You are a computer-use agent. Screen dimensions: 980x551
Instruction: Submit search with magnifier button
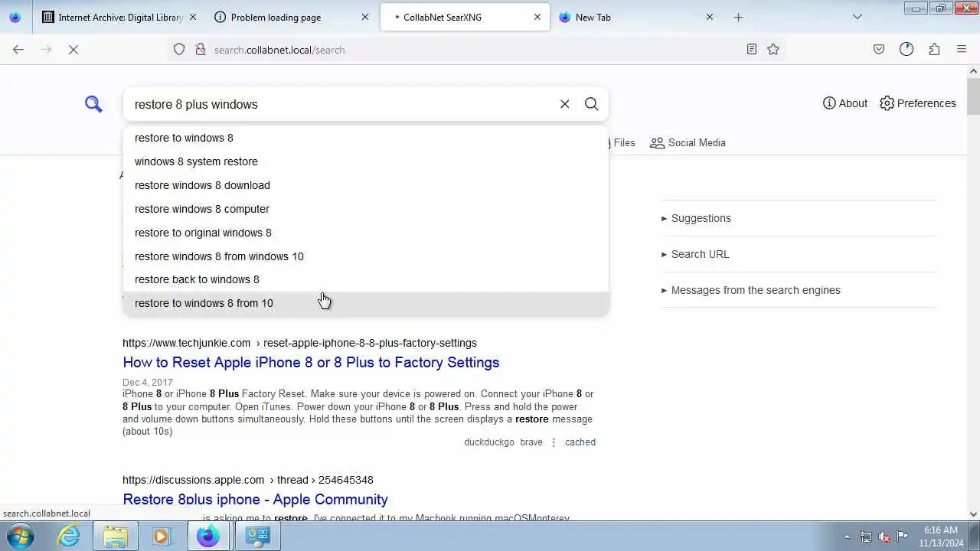pos(591,104)
